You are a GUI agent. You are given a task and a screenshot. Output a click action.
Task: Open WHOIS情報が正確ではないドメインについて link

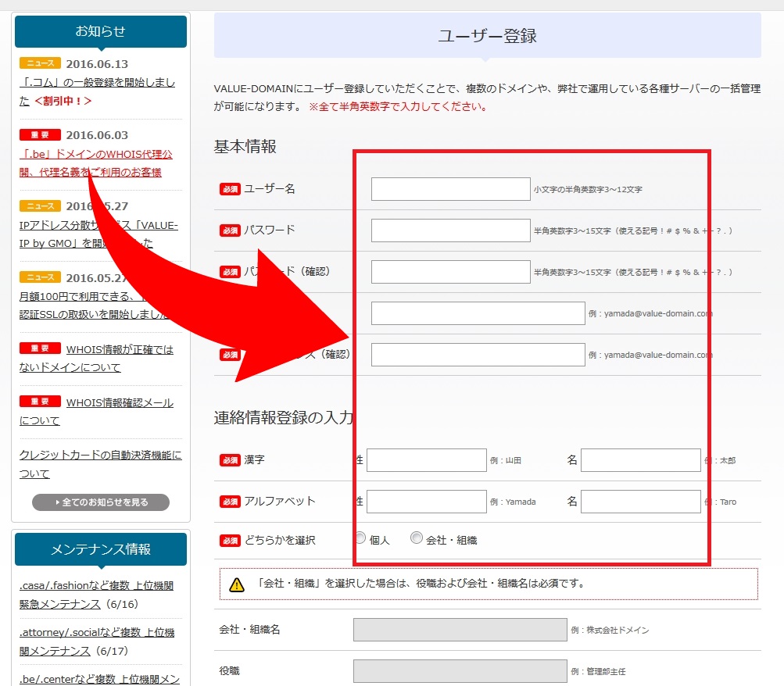(x=97, y=359)
